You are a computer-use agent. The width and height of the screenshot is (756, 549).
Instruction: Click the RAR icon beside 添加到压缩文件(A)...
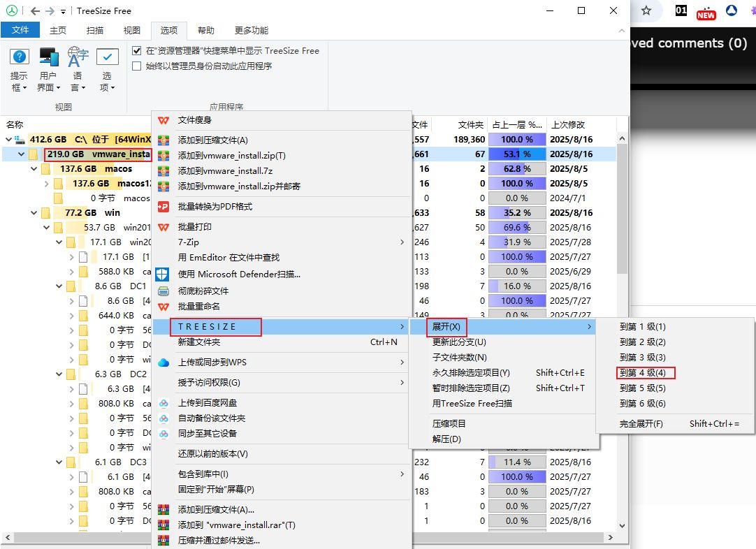coord(163,509)
